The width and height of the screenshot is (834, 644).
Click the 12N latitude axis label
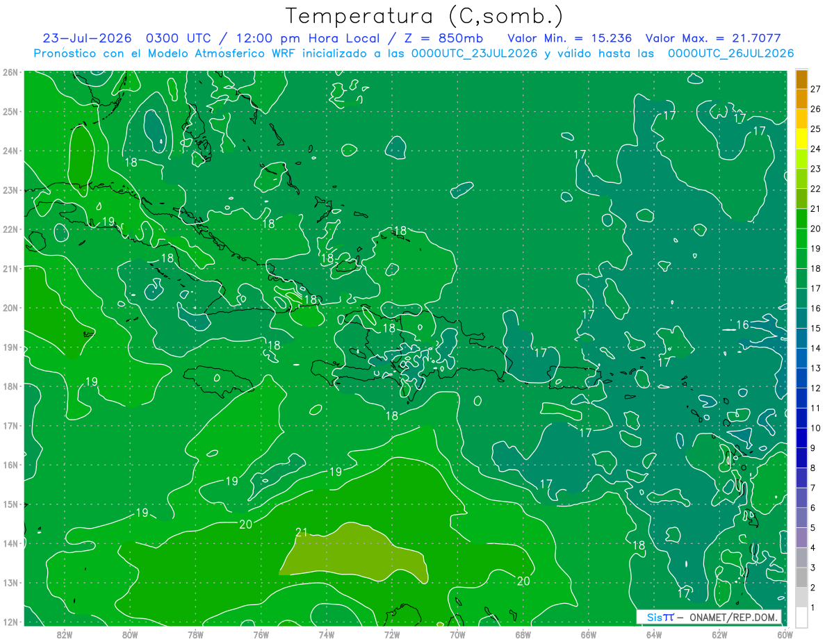coord(10,622)
